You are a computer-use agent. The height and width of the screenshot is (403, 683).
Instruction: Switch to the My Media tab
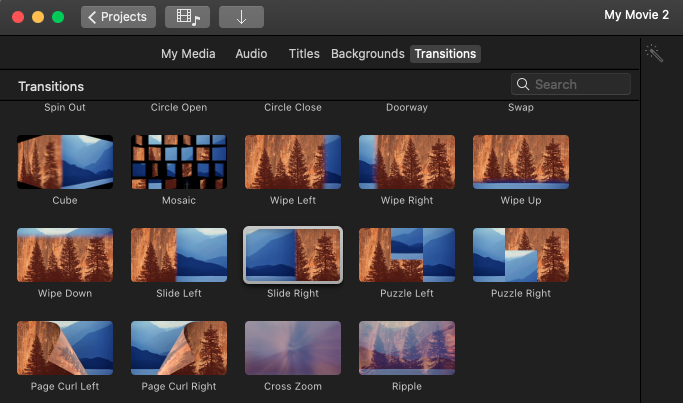[188, 54]
